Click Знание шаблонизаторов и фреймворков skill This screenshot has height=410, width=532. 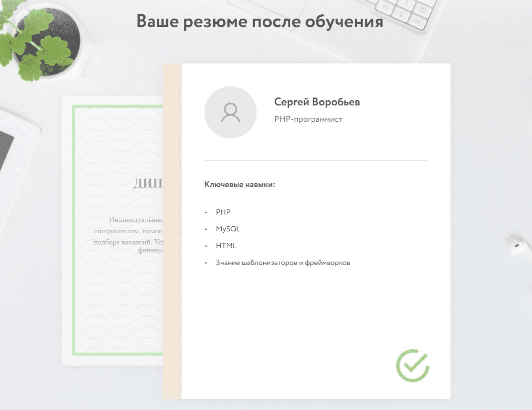point(283,263)
